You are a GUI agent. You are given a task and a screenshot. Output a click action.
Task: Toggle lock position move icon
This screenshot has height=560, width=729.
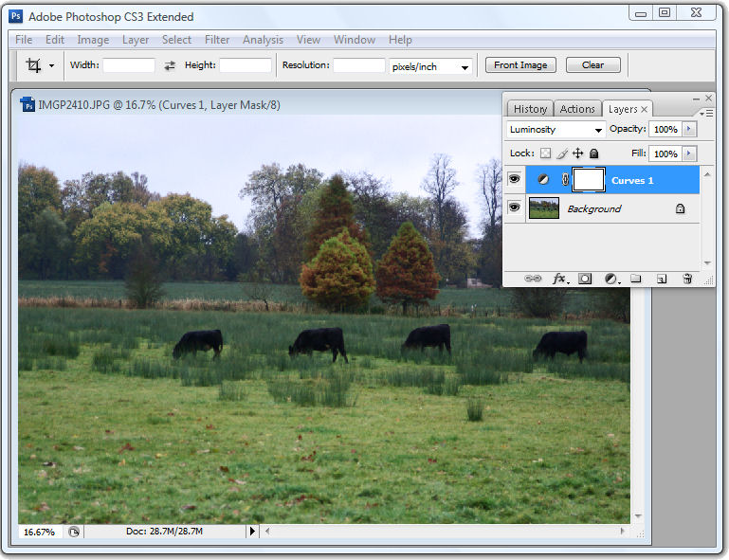tap(577, 154)
